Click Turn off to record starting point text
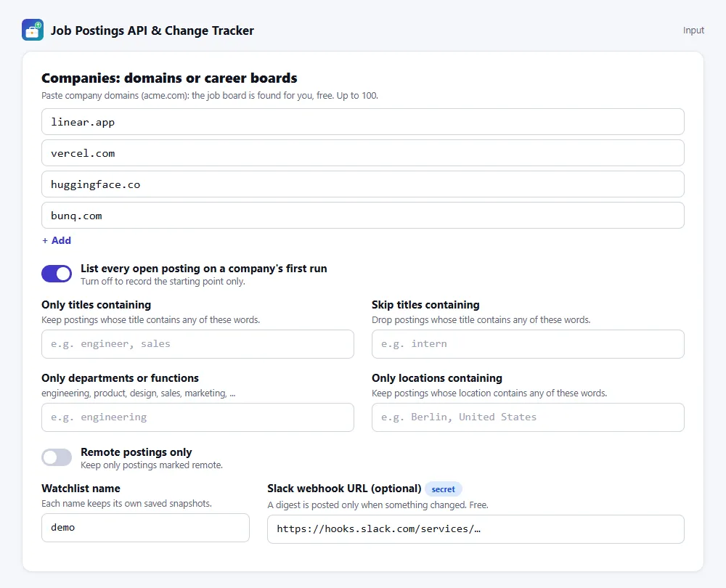The image size is (726, 588). point(163,282)
